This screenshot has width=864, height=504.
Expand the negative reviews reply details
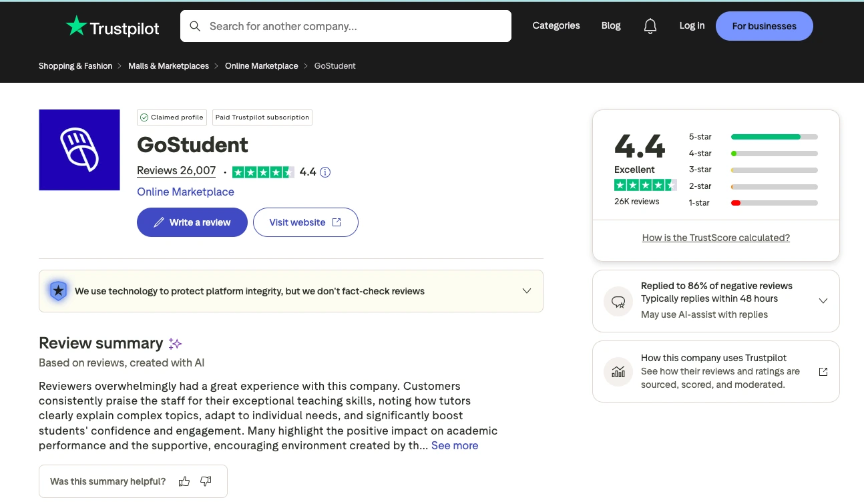[x=823, y=301]
